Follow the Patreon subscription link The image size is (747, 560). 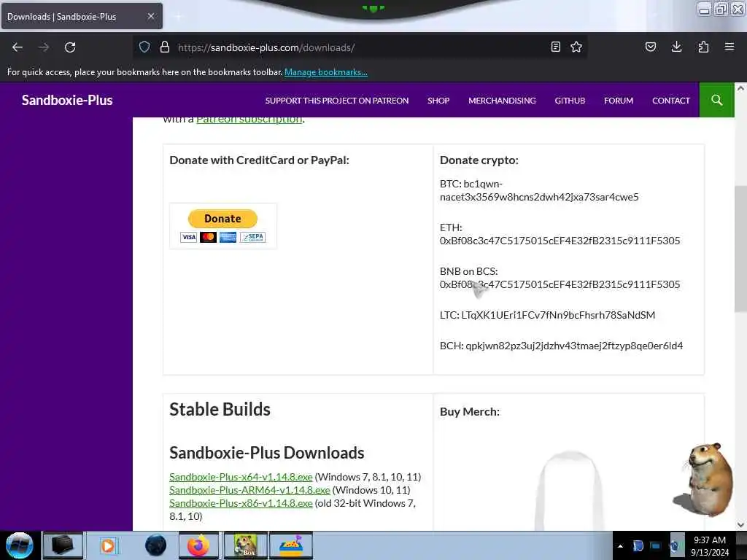coord(249,119)
